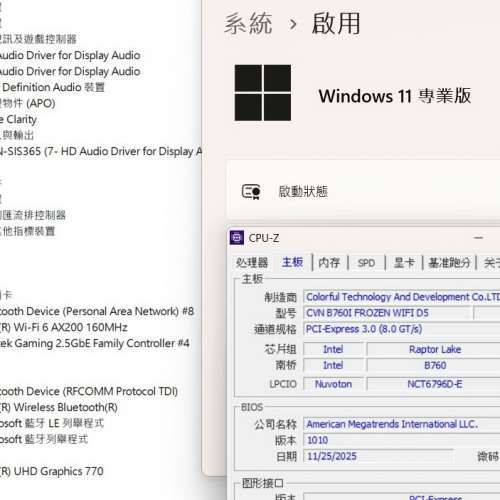
Task: Select Bluetooth Device (Personal Area Network) #8
Action: click(x=97, y=311)
